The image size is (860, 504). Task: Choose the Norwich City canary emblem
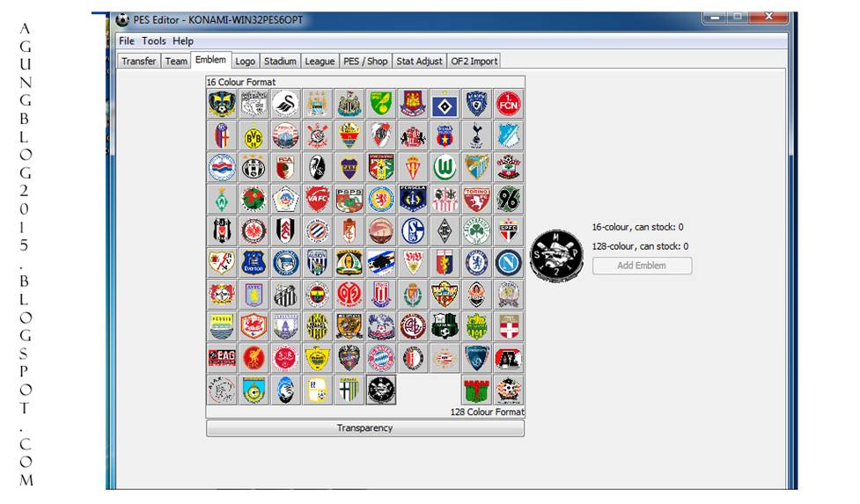click(x=381, y=104)
